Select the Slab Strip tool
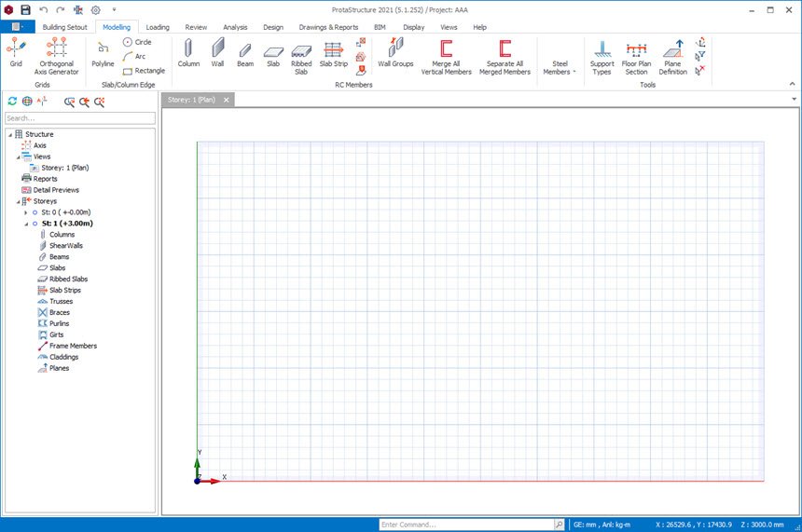 pos(334,54)
